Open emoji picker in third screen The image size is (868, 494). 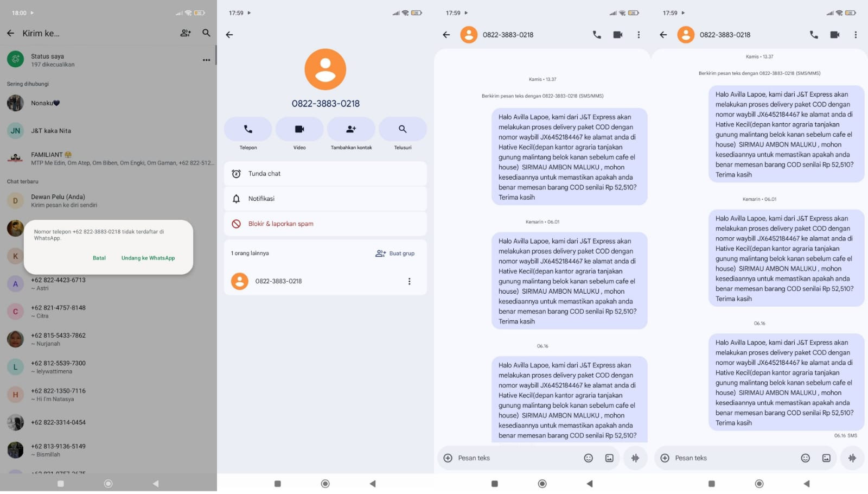pos(588,458)
